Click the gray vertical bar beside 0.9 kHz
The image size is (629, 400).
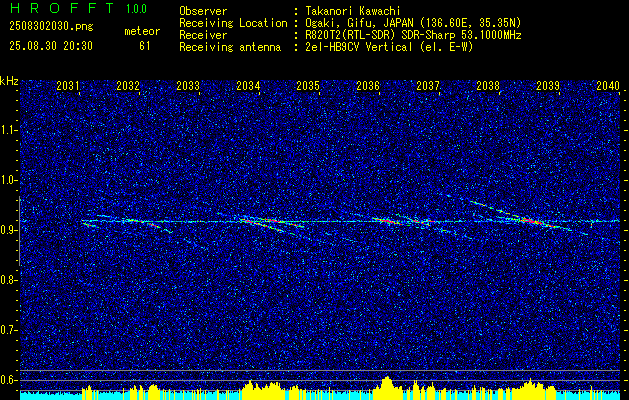[x=20, y=231]
